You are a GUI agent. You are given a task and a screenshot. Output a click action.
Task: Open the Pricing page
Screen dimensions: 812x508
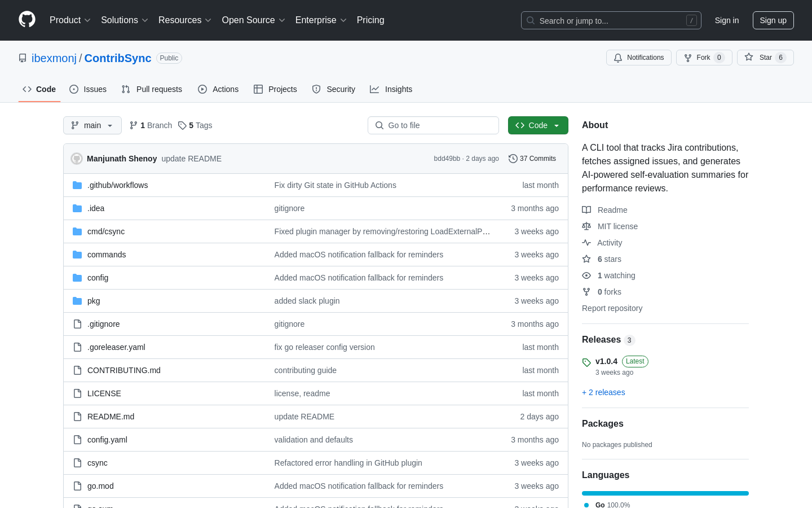(x=370, y=20)
